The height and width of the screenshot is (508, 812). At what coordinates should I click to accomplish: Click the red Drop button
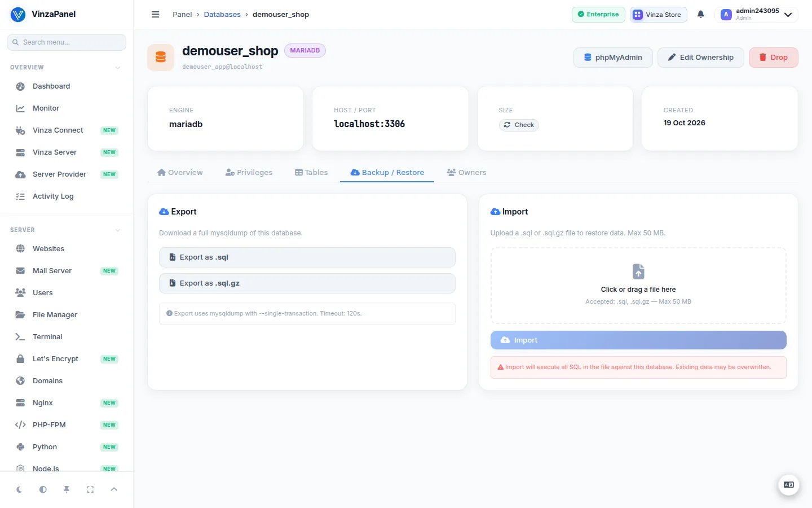point(773,58)
